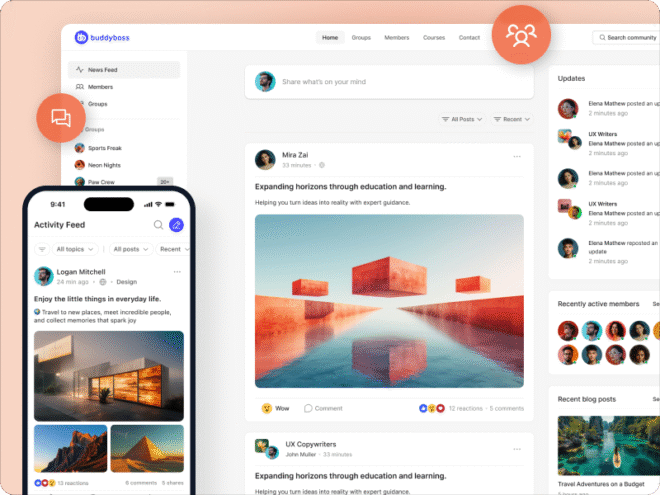Open the Contact nav item
Viewport: 660px width, 495px height.
click(469, 37)
